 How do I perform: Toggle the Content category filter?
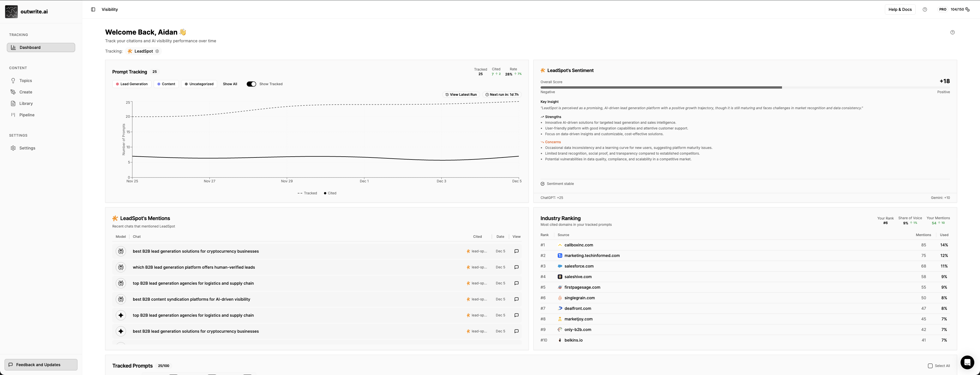[166, 84]
